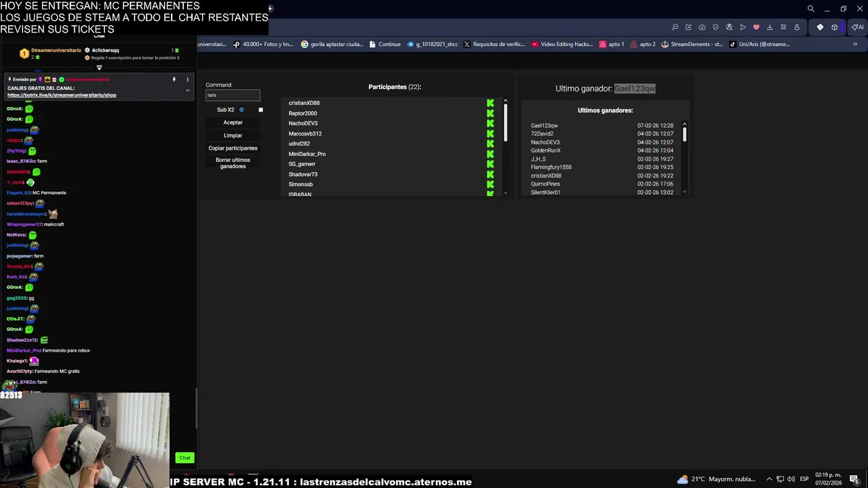The height and width of the screenshot is (488, 868).
Task: Open the extensions cube icon
Action: [x=834, y=27]
